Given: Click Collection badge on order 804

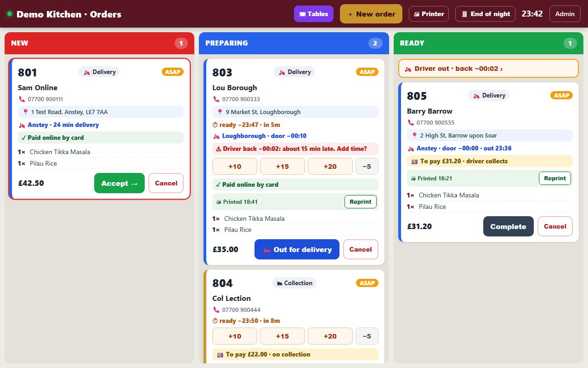Looking at the screenshot, I should 294,283.
